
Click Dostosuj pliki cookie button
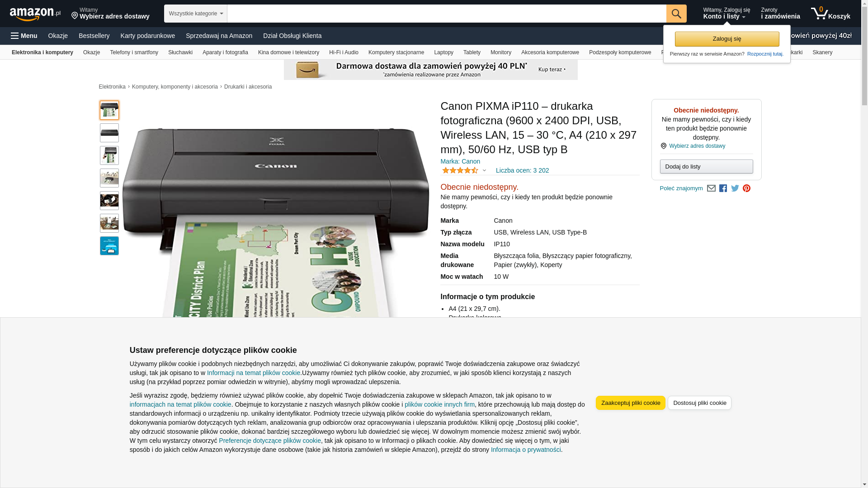point(699,403)
